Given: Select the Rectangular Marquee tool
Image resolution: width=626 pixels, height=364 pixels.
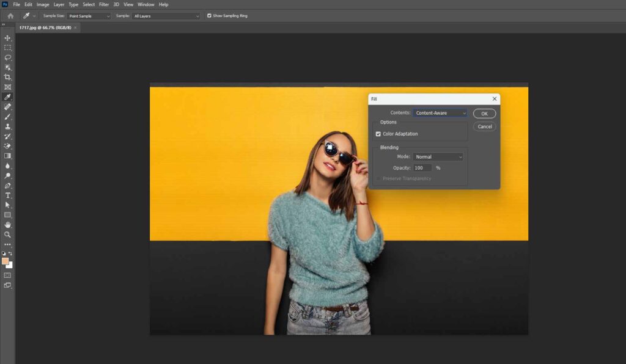Looking at the screenshot, I should coord(7,48).
